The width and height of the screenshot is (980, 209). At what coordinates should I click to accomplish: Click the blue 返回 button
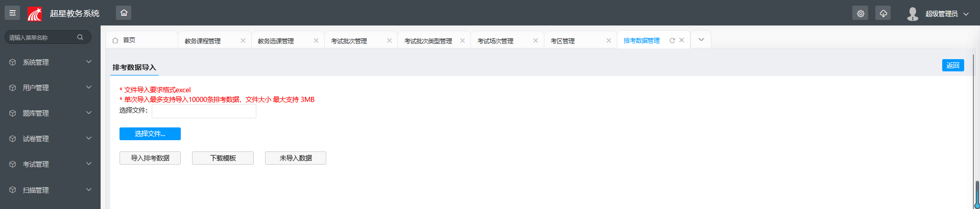tap(952, 65)
